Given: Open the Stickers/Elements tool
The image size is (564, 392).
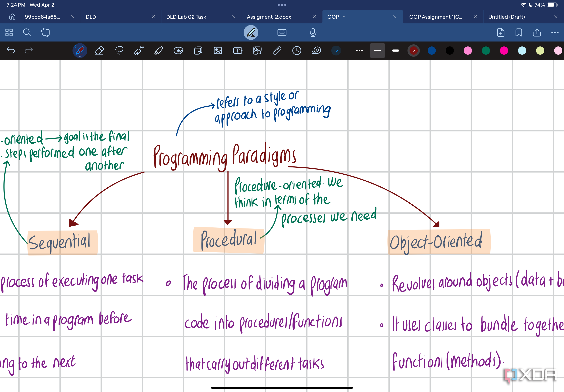Looking at the screenshot, I should [x=178, y=51].
